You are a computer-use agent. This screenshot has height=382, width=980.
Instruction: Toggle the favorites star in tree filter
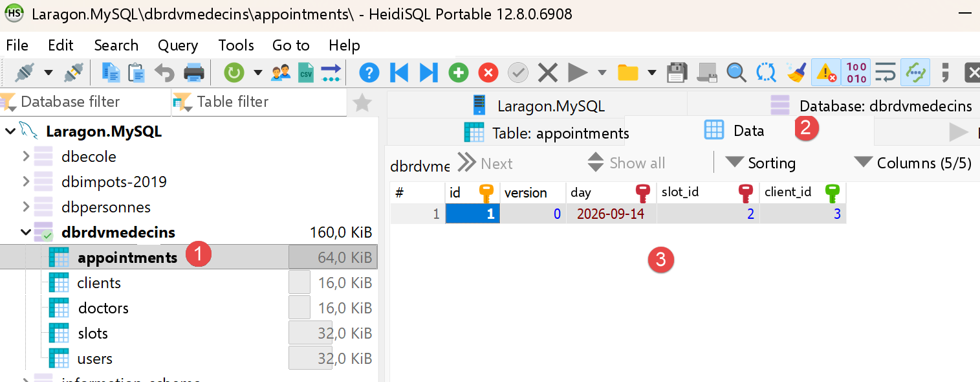coord(362,102)
